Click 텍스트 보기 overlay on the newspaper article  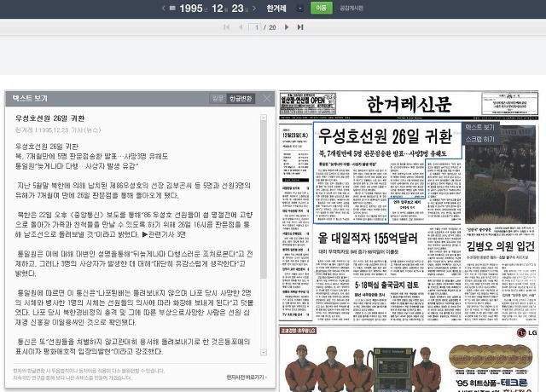pyautogui.click(x=479, y=127)
